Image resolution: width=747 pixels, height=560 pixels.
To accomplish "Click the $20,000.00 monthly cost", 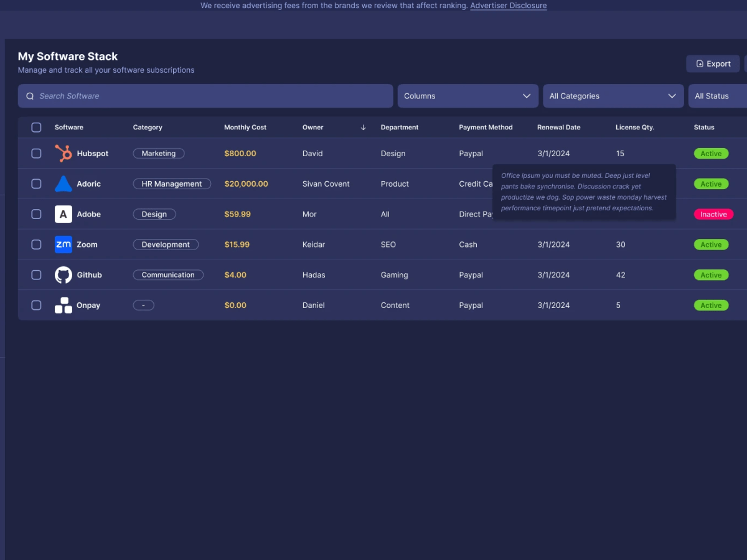I will [x=247, y=184].
